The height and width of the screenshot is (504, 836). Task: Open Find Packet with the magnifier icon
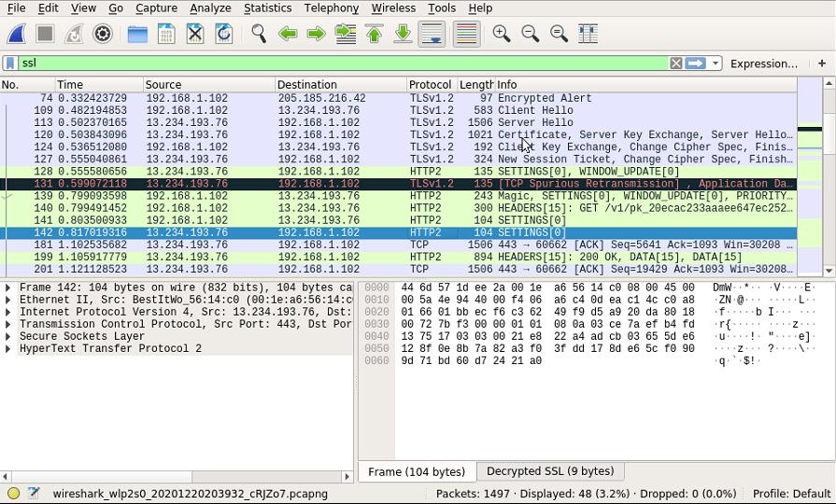click(x=259, y=34)
